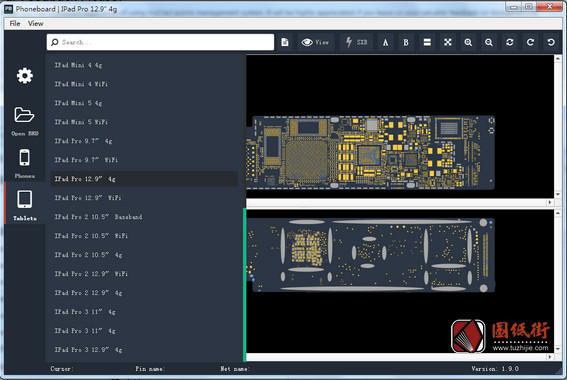Click the Open BRD folder icon
Viewport: 567px width, 380px height.
(x=24, y=115)
